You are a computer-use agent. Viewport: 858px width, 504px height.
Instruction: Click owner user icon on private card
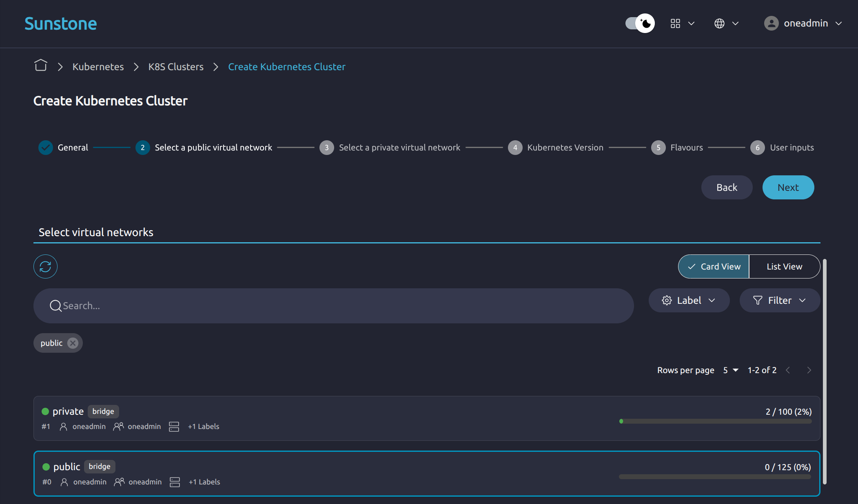[x=64, y=427]
